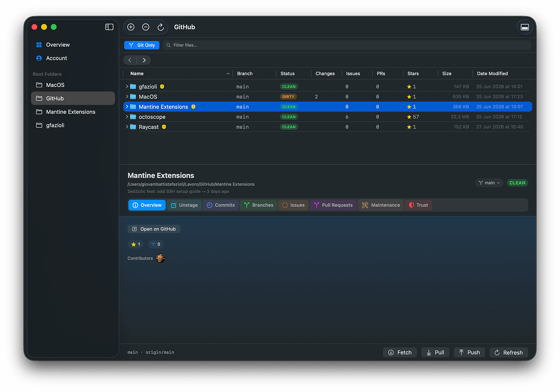
Task: Click the shield badge on gfazioli row
Action: point(162,87)
